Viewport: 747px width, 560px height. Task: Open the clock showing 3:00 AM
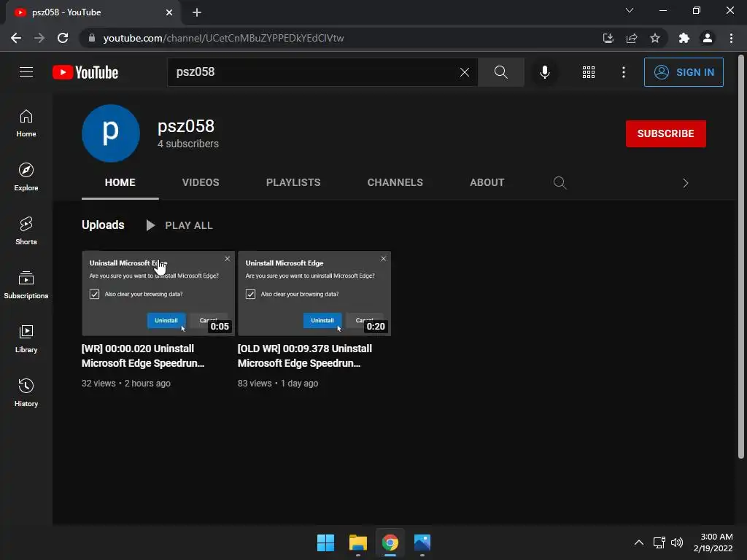pos(713,542)
